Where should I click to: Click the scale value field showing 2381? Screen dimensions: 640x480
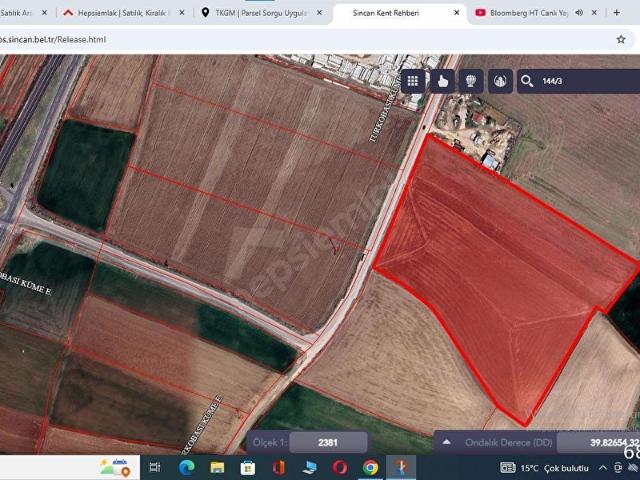329,441
